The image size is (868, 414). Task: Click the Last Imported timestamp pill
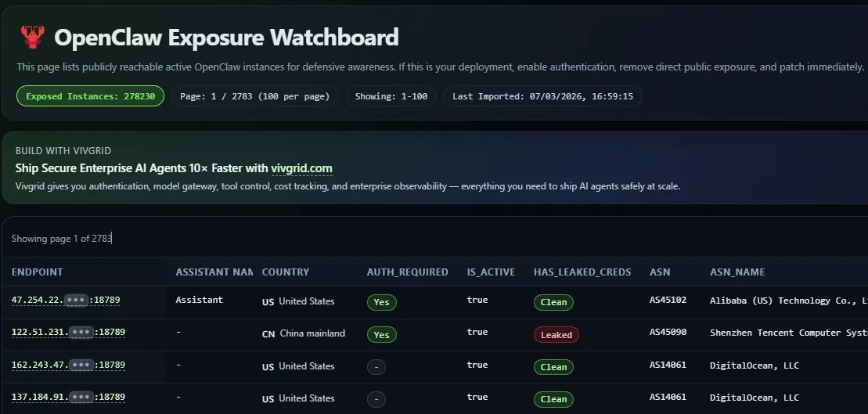pos(542,96)
